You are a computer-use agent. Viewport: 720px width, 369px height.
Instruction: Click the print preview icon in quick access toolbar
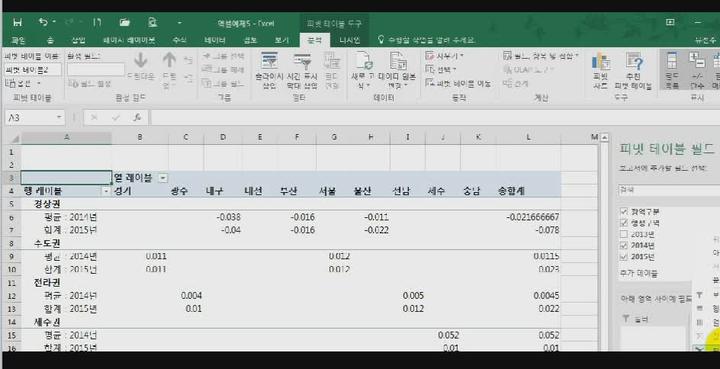(152, 22)
